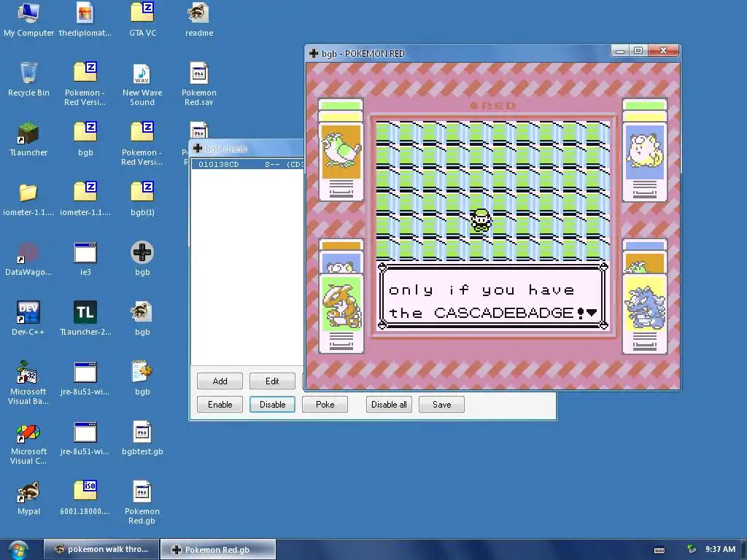Select the bgb(1) zip folder
Screen dimensions: 747x560
142,200
